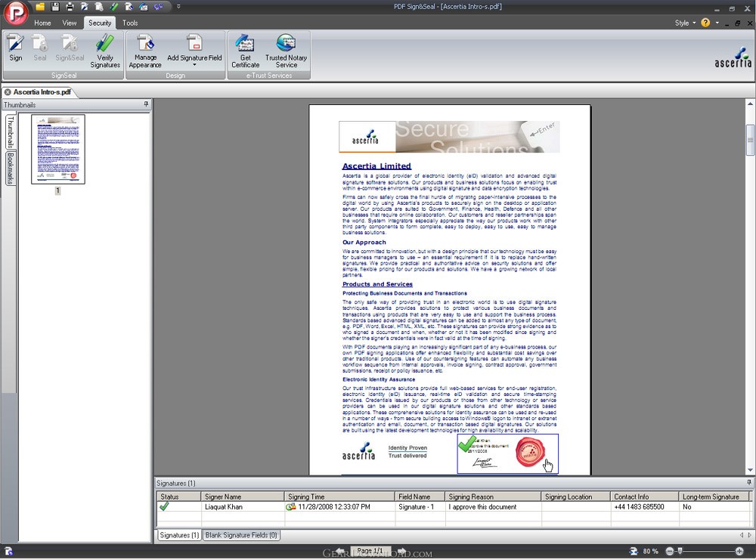Sort by the Signing Reason column header
Viewport: 756px width, 560px height.
493,497
